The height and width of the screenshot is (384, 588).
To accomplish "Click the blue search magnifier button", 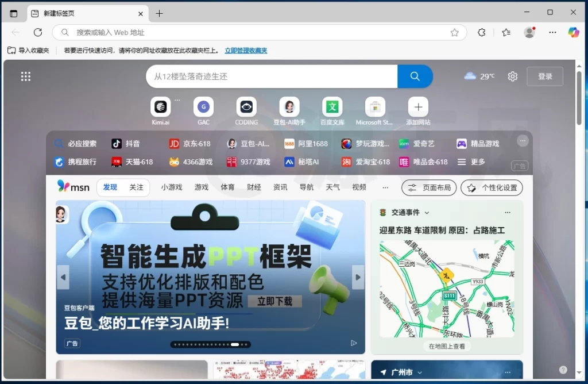I will [415, 76].
